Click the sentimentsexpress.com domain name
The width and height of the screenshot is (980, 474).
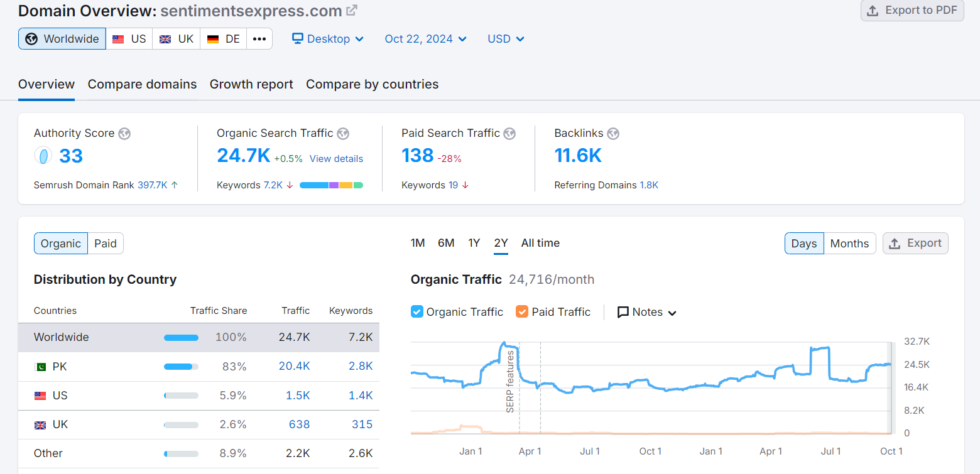pos(251,11)
